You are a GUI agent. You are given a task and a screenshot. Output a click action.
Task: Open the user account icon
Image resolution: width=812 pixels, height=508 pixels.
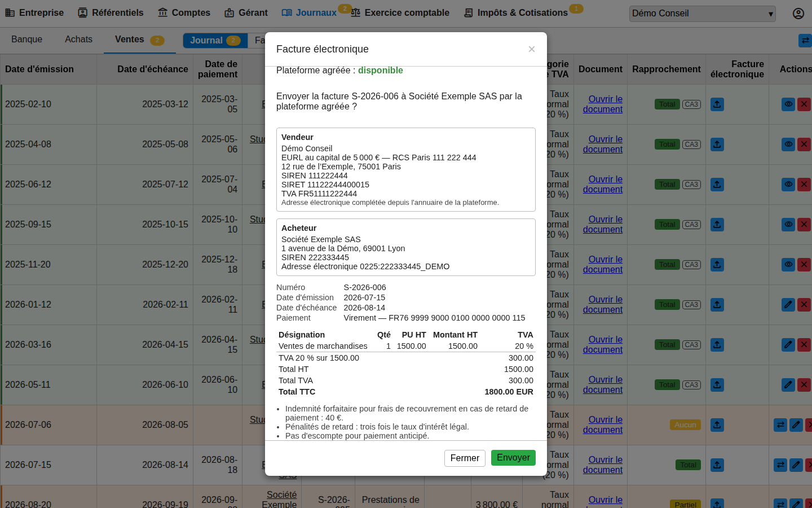(x=798, y=14)
